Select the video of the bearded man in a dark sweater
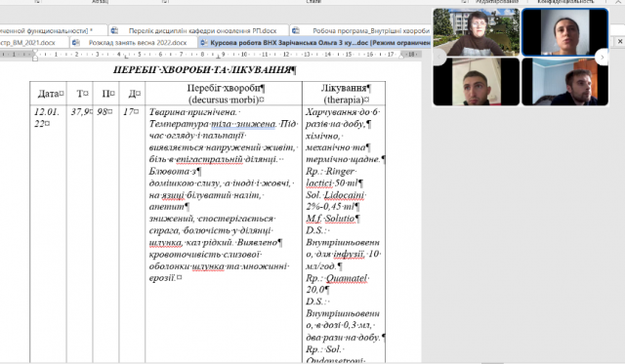This screenshot has height=364, width=625. coord(564,82)
